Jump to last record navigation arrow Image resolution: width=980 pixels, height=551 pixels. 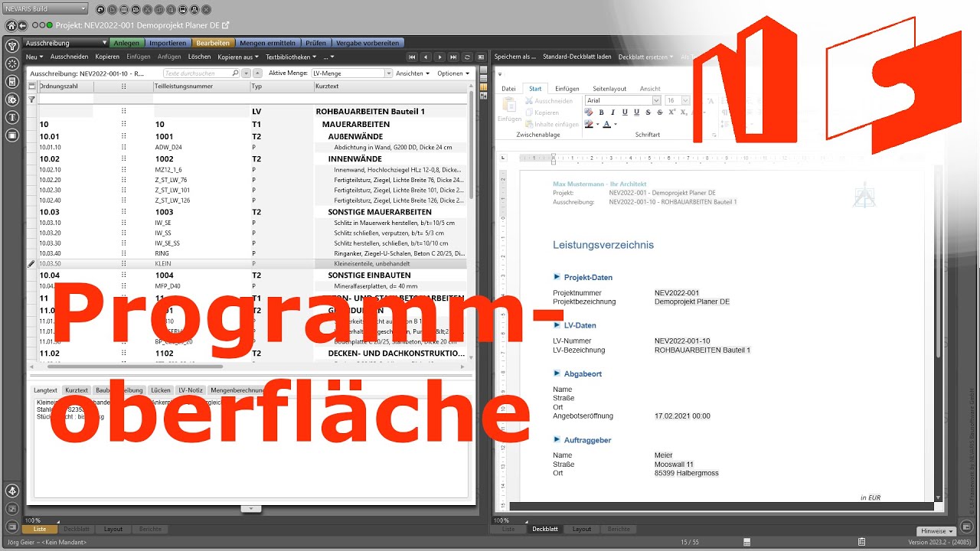coord(453,57)
